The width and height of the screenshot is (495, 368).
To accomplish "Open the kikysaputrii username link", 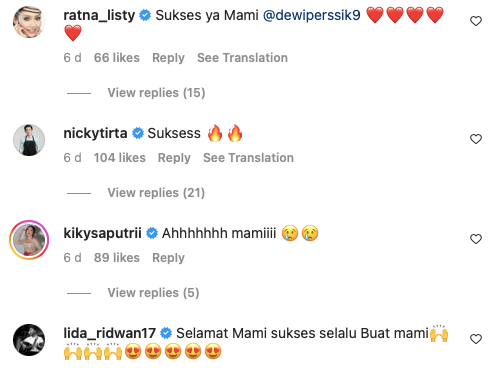I will point(102,233).
